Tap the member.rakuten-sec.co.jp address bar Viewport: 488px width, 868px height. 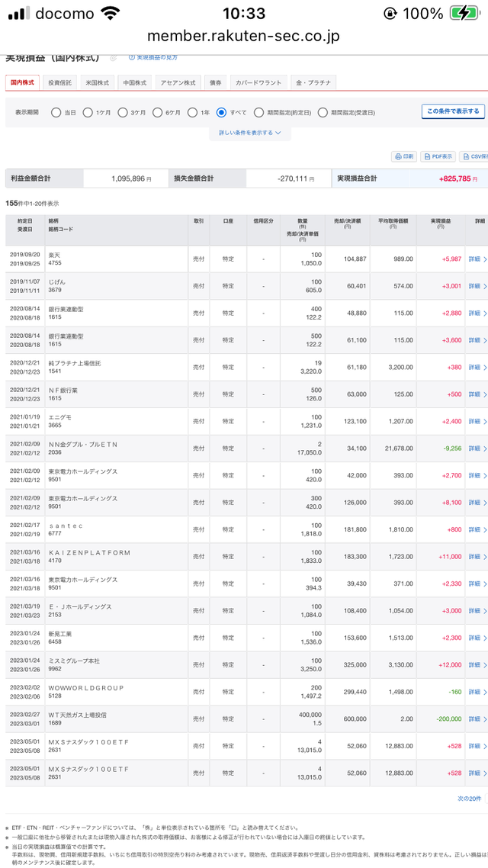(243, 35)
